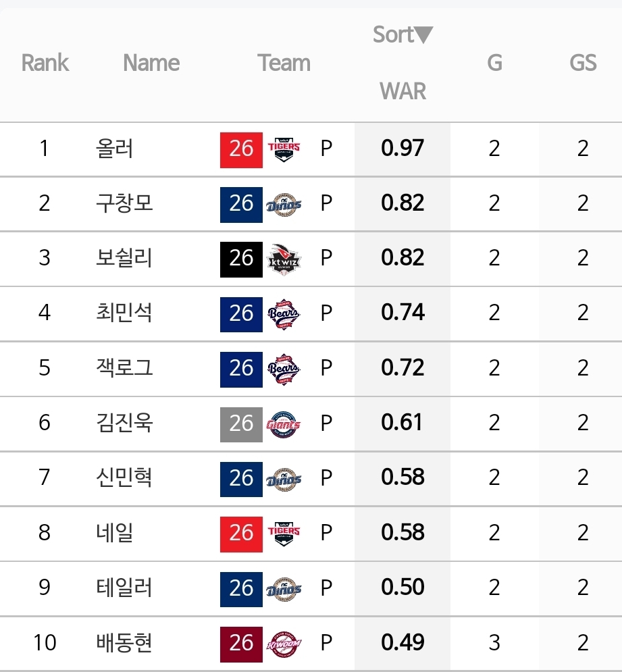The height and width of the screenshot is (672, 622).
Task: Click the Bears logo in the 최민석 row
Action: 284,314
